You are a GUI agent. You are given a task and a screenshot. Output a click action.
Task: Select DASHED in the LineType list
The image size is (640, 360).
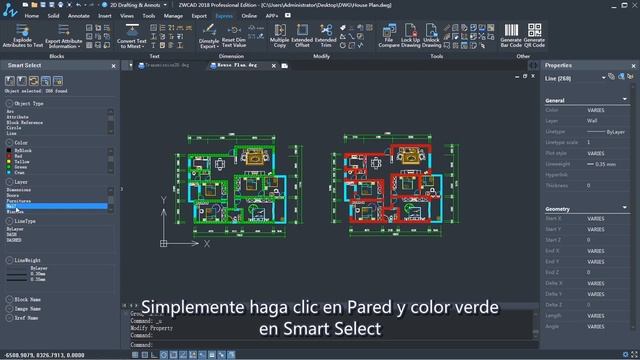pos(14,240)
